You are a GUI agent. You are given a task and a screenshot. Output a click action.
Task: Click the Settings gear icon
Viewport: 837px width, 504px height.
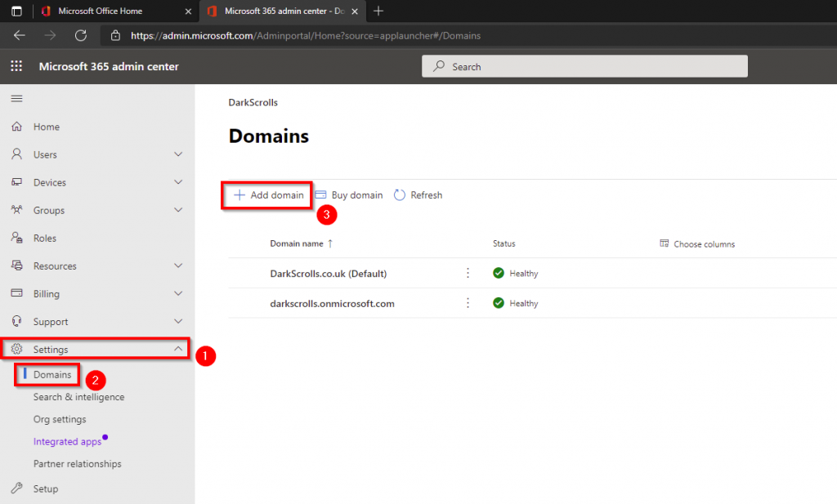coord(17,349)
